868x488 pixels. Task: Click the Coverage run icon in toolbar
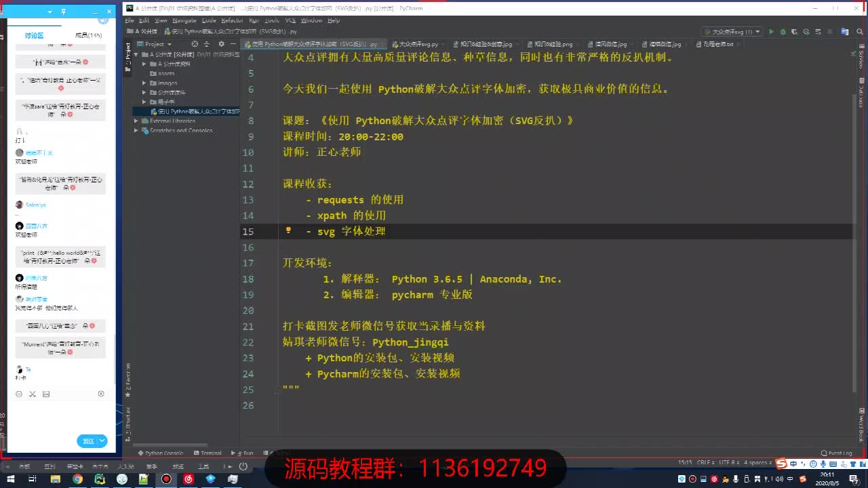click(x=793, y=32)
